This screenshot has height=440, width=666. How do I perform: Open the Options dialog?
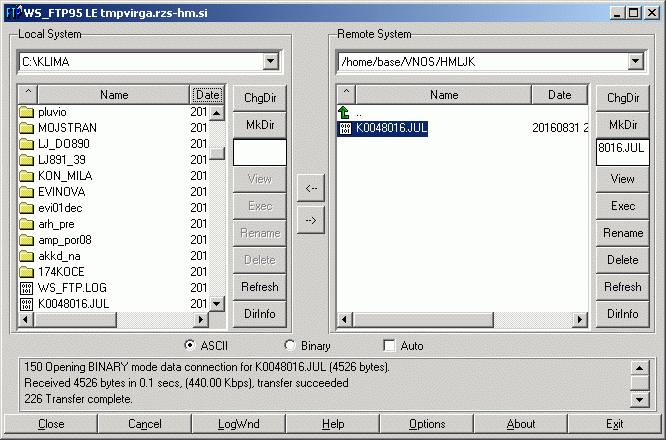pos(427,424)
